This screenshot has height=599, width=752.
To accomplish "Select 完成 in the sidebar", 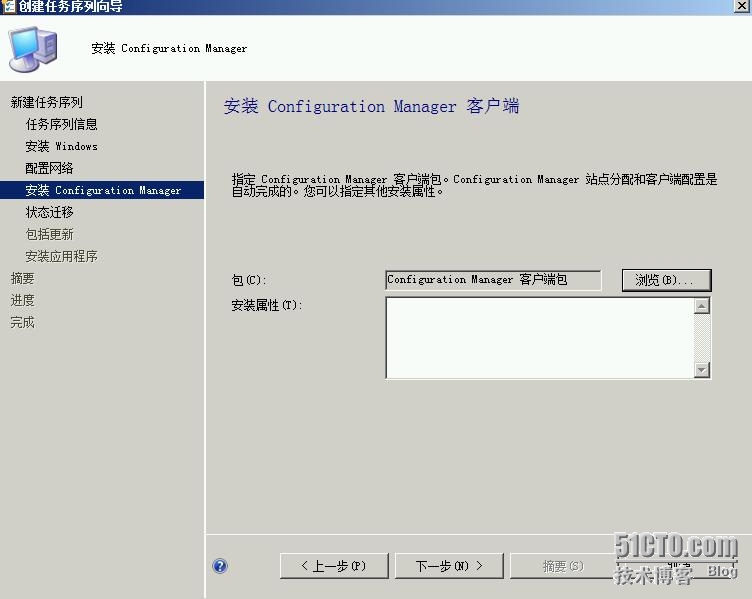I will 23,322.
